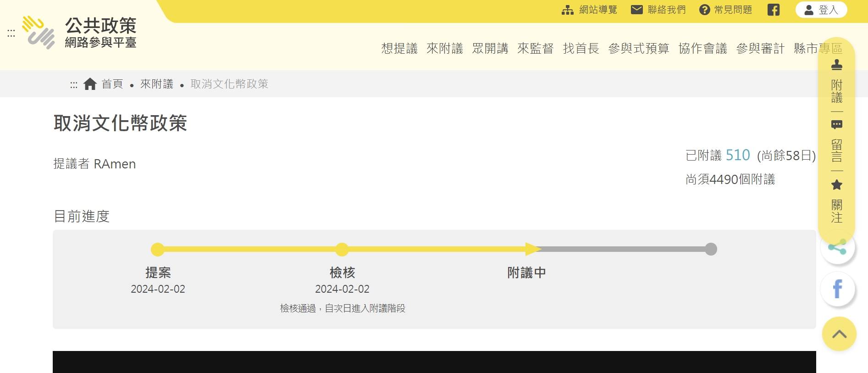Open the 來附議 menu in navigation bar
Image resolution: width=868 pixels, height=373 pixels.
click(445, 48)
